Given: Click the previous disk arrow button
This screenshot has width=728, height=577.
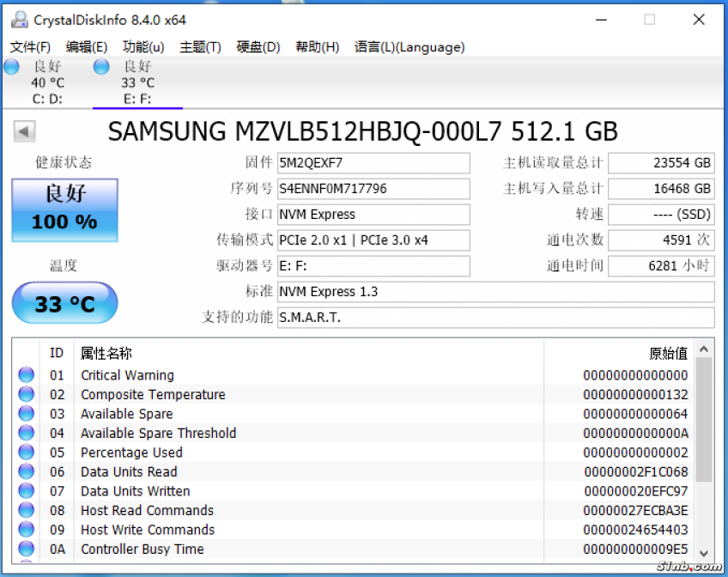Looking at the screenshot, I should pyautogui.click(x=25, y=131).
